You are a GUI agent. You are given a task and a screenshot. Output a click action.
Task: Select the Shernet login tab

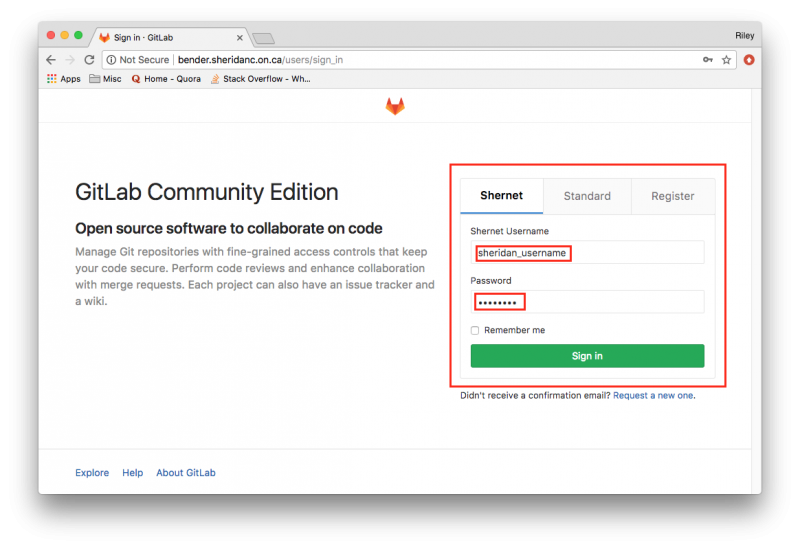502,195
